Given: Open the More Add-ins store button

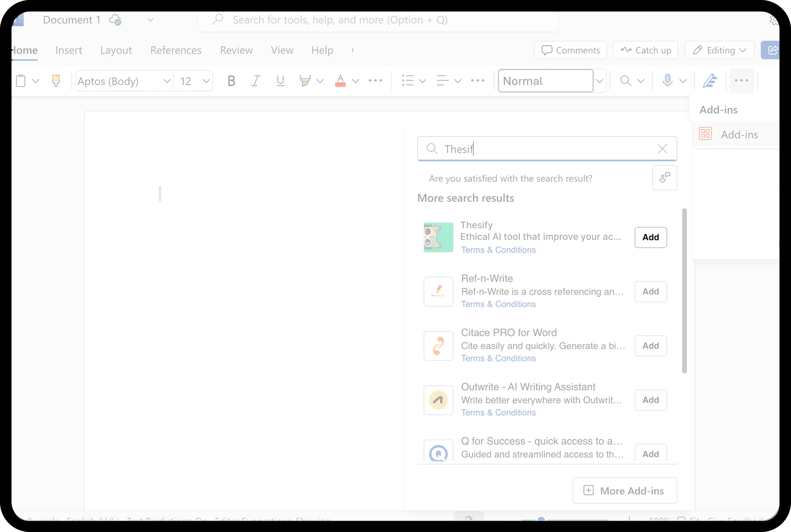Looking at the screenshot, I should (625, 491).
